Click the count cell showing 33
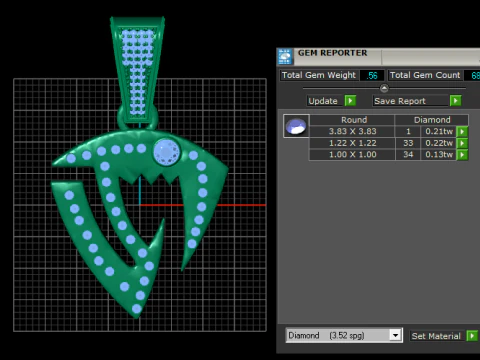Image resolution: width=480 pixels, height=360 pixels. pyautogui.click(x=408, y=143)
